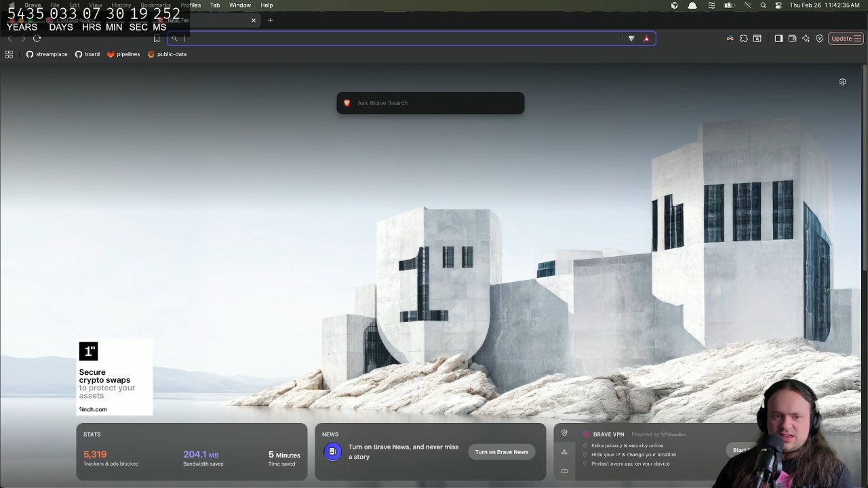Open the Update hamburger menu
This screenshot has height=488, width=868.
tap(845, 39)
